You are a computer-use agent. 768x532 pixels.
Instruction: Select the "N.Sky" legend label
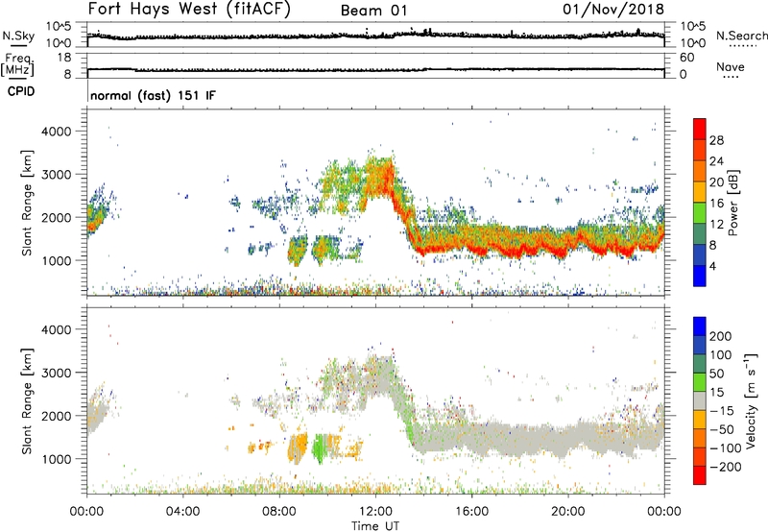pos(18,36)
